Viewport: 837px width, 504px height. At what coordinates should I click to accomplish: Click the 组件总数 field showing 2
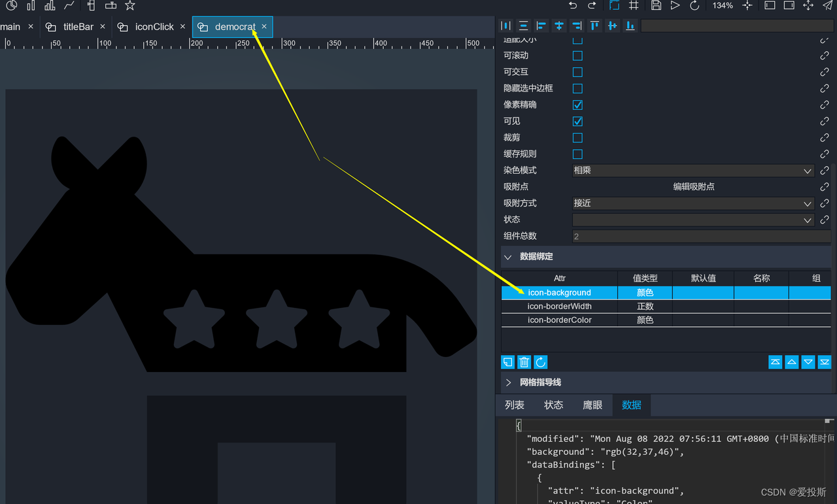click(702, 236)
